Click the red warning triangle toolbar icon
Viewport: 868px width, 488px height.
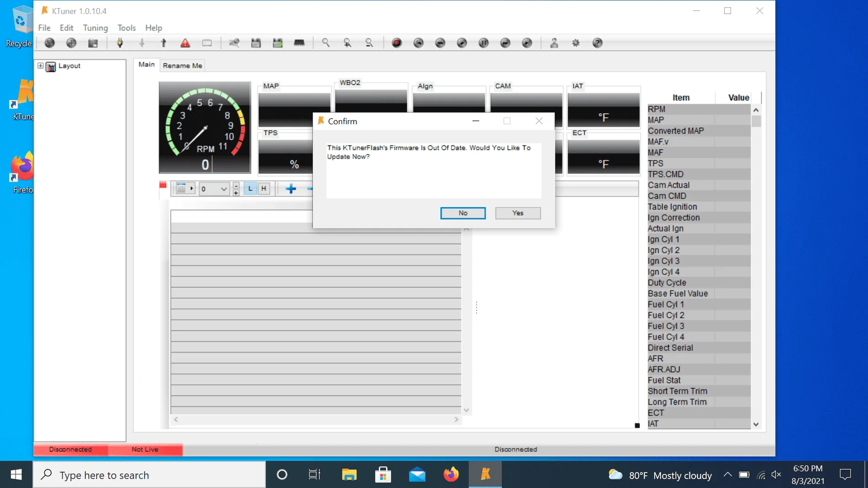pos(185,43)
